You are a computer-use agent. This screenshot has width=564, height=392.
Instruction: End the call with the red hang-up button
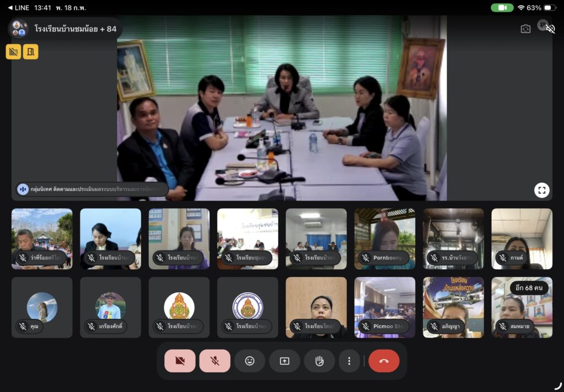coord(384,361)
